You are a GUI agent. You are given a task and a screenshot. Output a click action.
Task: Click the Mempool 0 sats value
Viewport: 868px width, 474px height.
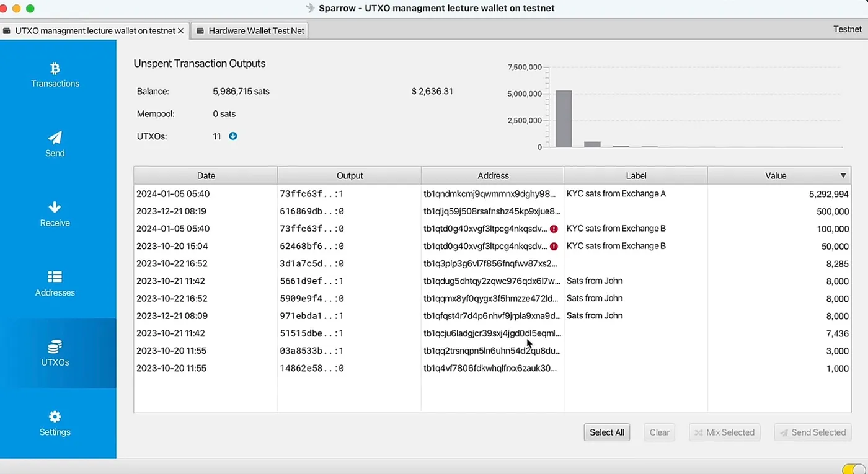coord(224,114)
